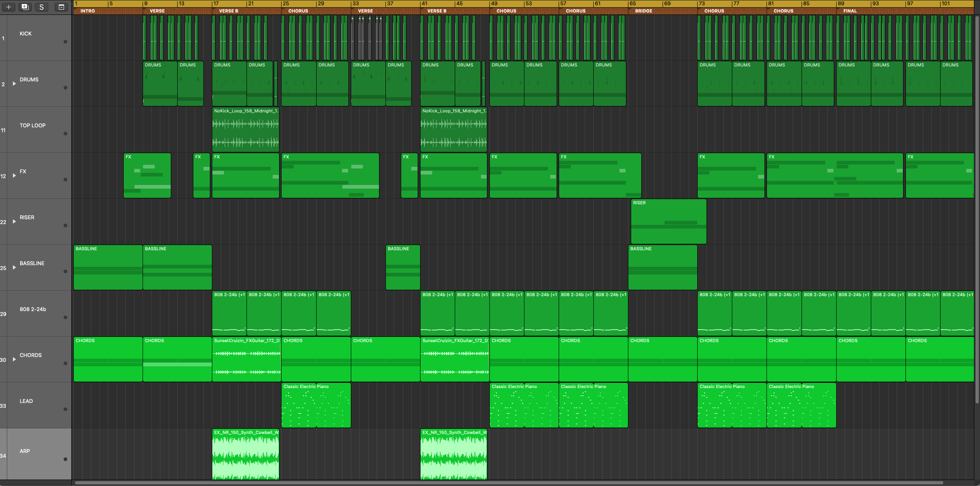Image resolution: width=980 pixels, height=486 pixels.
Task: Select the second SunsetCruizin_FXGuitar audio region
Action: click(455, 359)
